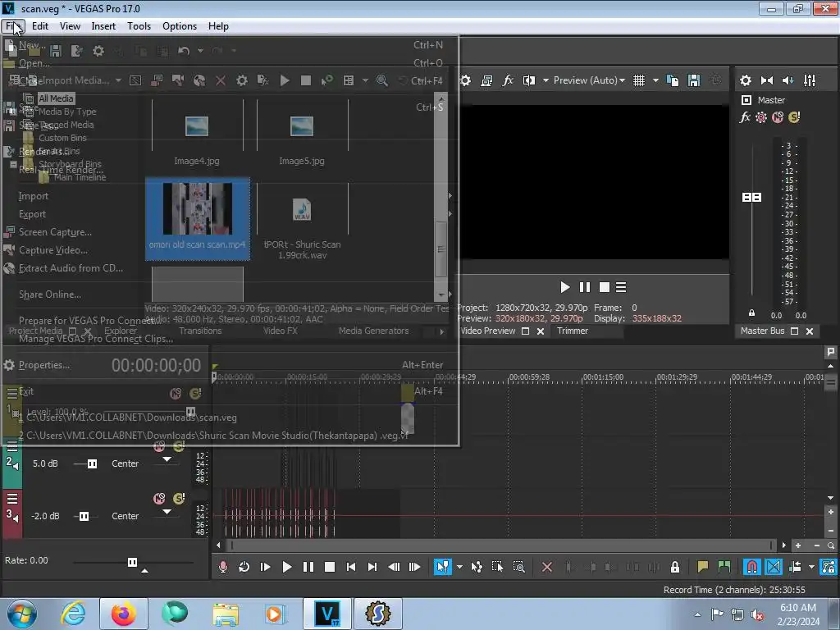The height and width of the screenshot is (630, 840).
Task: Open the Tools menu
Action: pos(139,26)
